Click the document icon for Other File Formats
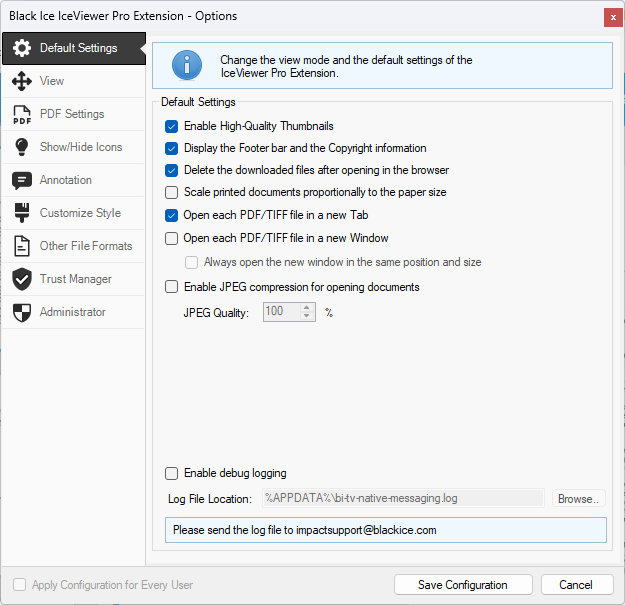625x605 pixels. pos(22,246)
